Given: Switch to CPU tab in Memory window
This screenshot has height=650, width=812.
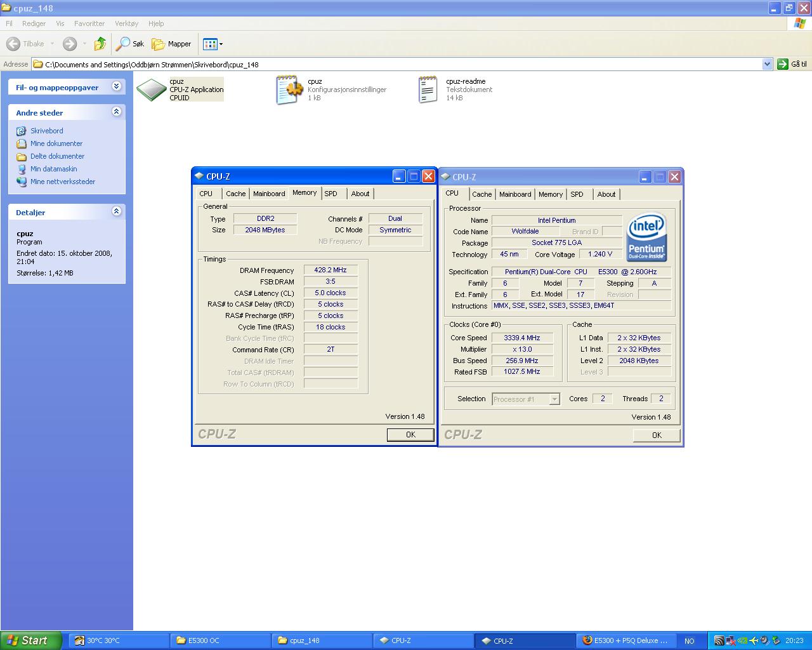Looking at the screenshot, I should tap(206, 194).
